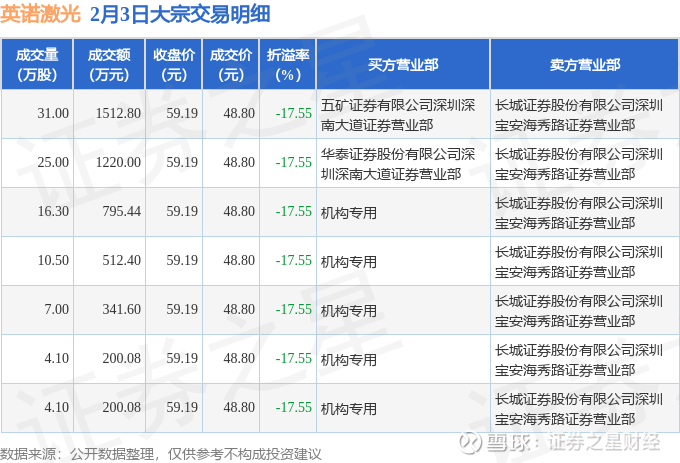
Task: Select the 成交额(万元) column header
Action: (109, 64)
